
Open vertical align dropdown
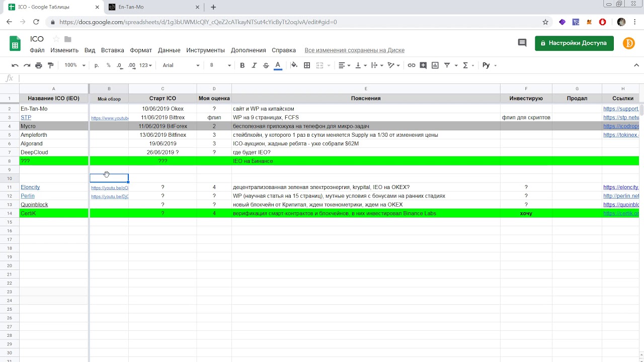361,65
